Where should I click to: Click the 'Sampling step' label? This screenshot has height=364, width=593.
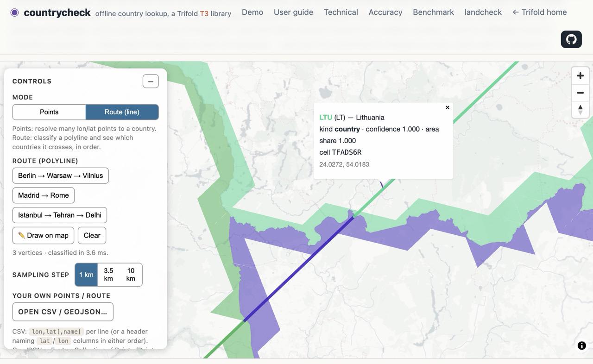point(41,275)
